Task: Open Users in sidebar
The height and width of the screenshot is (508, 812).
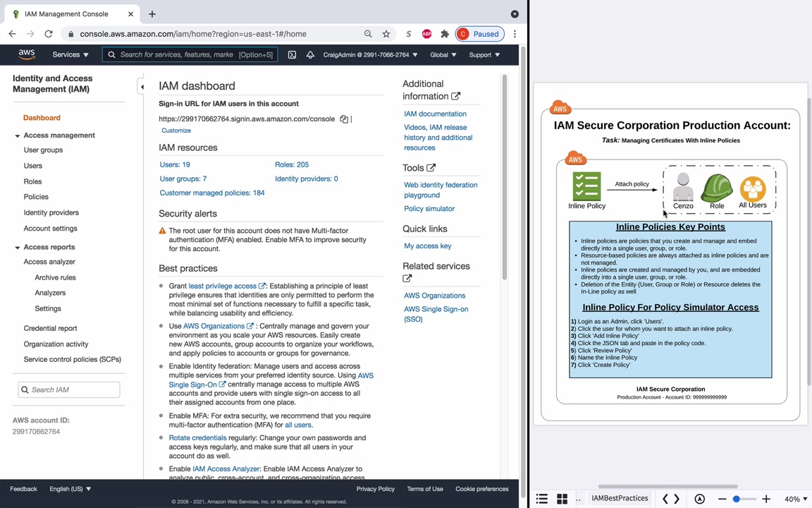Action: tap(32, 166)
